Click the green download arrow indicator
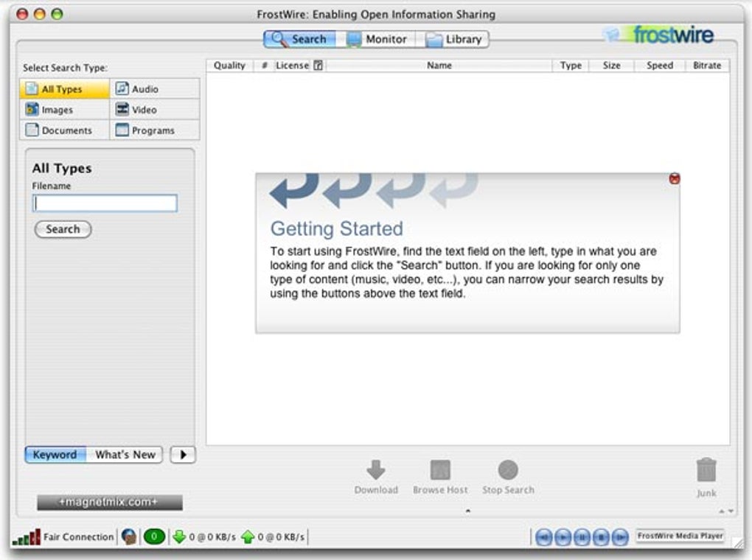 coord(179,537)
